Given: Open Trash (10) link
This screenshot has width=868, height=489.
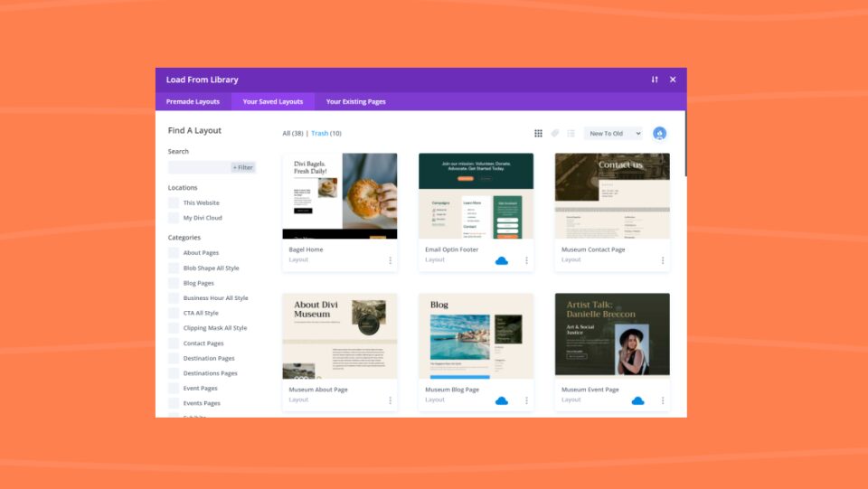Looking at the screenshot, I should [326, 133].
